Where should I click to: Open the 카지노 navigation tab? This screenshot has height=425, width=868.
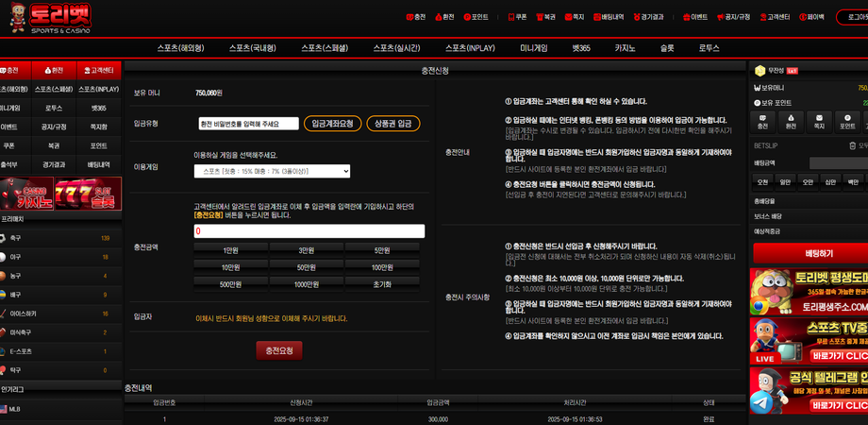tap(625, 48)
